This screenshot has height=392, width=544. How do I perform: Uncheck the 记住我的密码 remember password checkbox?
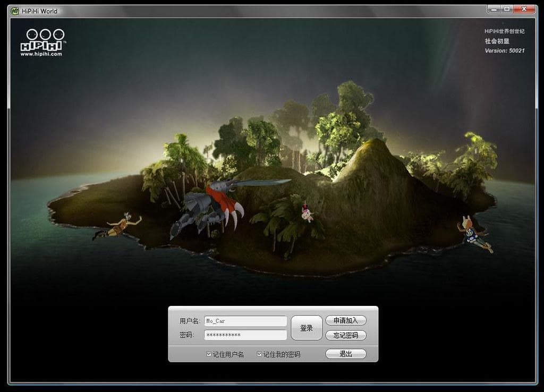(x=259, y=354)
